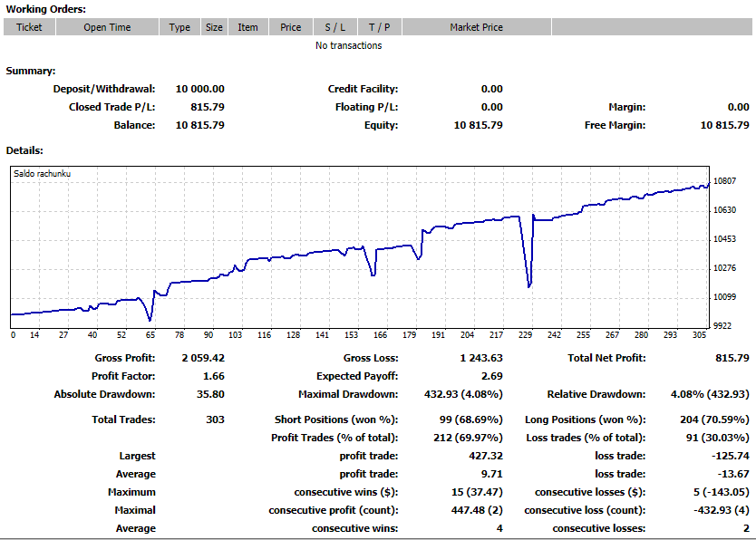Select the Total Net Profit value 815.79
This screenshot has height=540, width=756.
tap(731, 358)
